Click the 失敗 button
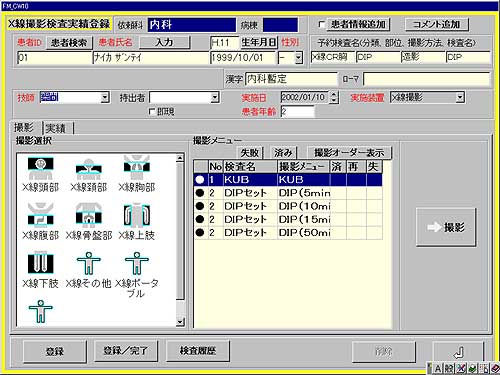The height and width of the screenshot is (375, 500). coord(250,153)
